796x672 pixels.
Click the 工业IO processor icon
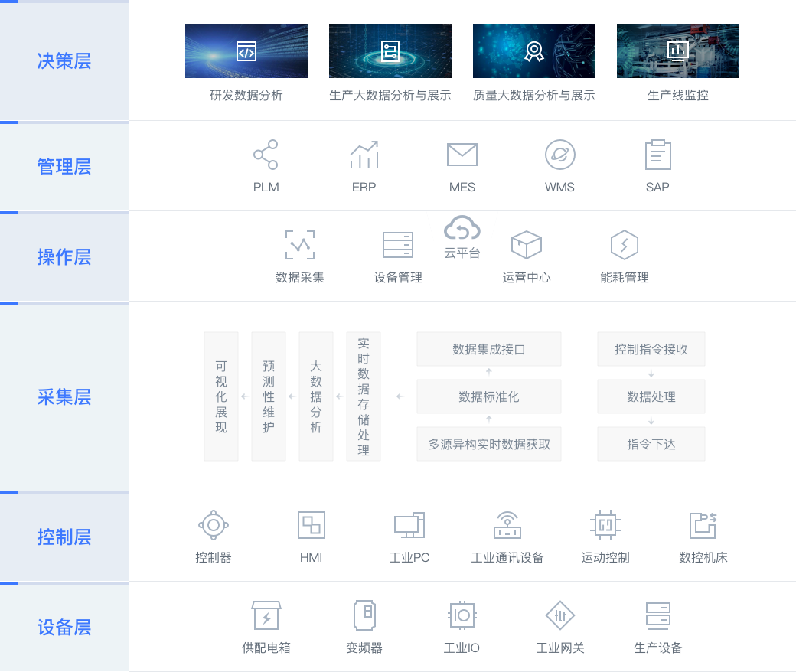462,615
